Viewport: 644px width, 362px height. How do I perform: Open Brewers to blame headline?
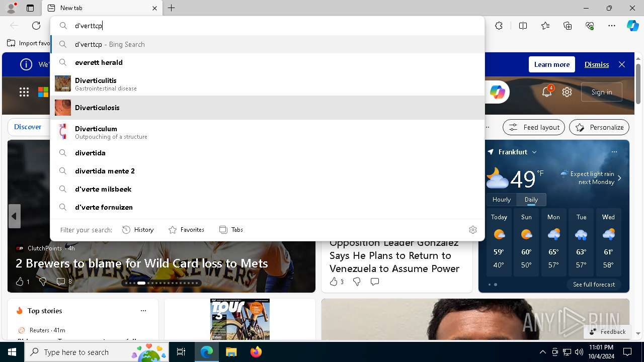[141, 263]
